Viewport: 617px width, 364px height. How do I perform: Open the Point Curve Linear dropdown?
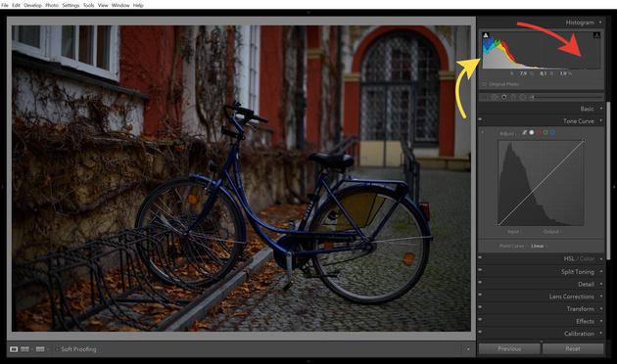(x=539, y=246)
